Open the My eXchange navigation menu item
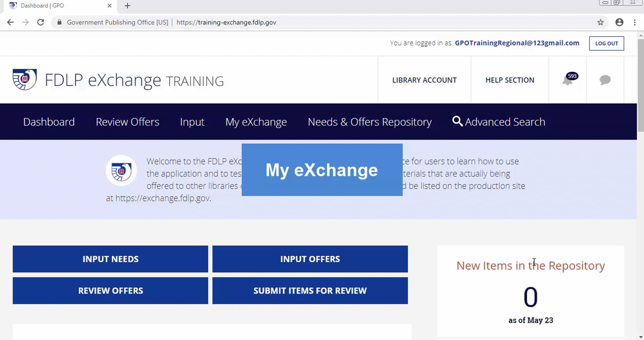 (256, 122)
